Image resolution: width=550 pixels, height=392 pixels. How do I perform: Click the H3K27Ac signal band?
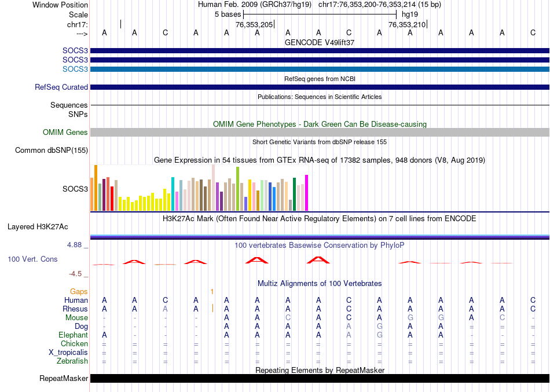coord(320,237)
